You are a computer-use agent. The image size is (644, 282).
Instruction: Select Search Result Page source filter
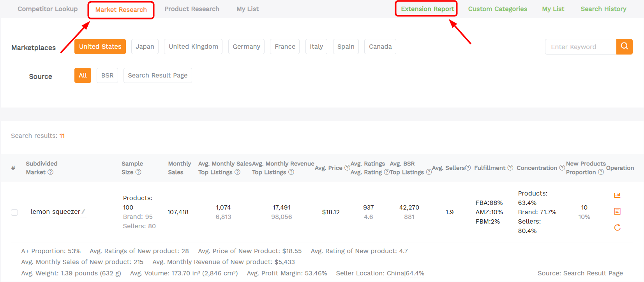[x=157, y=76]
